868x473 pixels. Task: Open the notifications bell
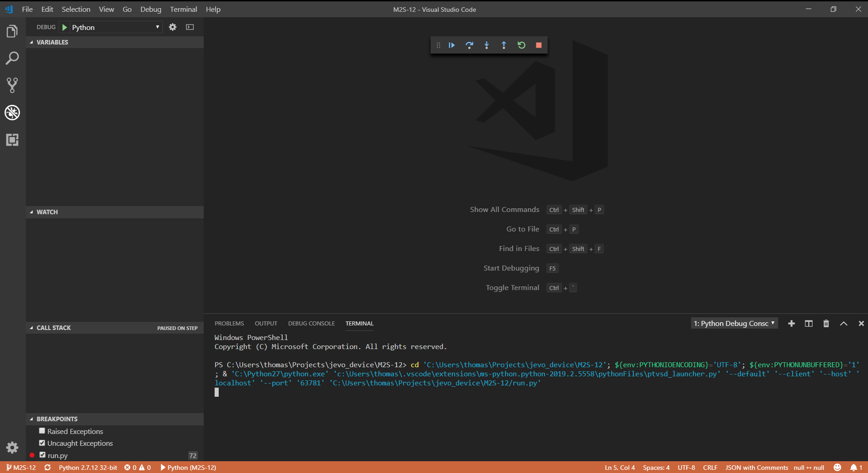point(854,468)
